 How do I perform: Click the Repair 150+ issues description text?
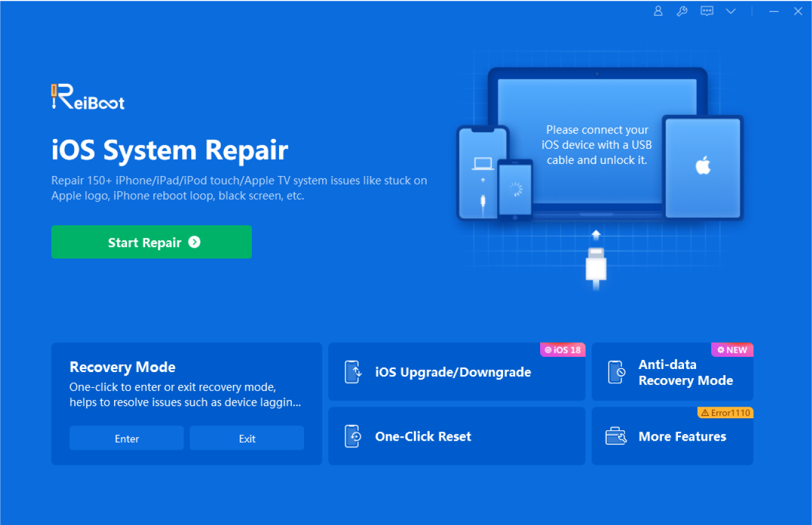pyautogui.click(x=239, y=188)
